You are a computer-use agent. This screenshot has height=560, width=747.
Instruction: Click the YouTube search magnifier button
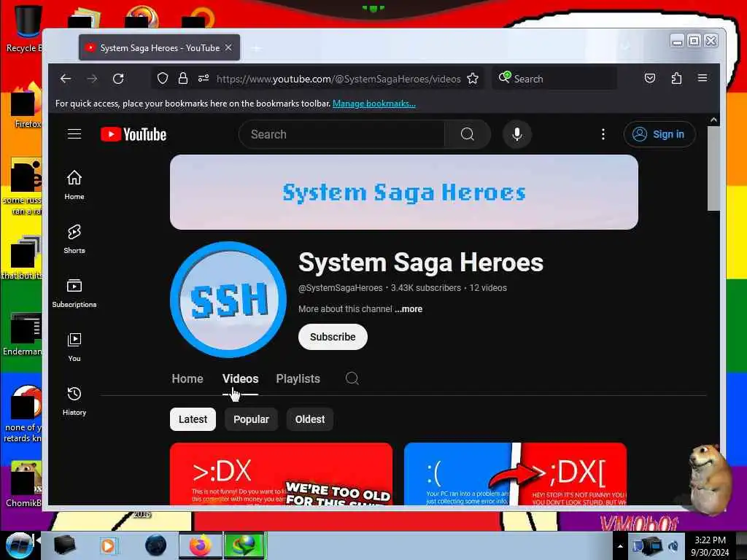468,134
